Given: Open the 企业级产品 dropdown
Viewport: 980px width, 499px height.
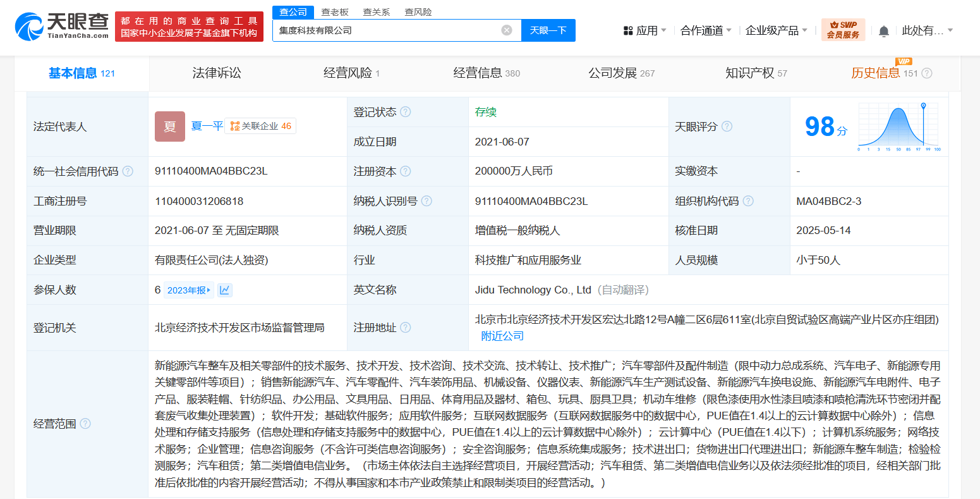Looking at the screenshot, I should 776,30.
